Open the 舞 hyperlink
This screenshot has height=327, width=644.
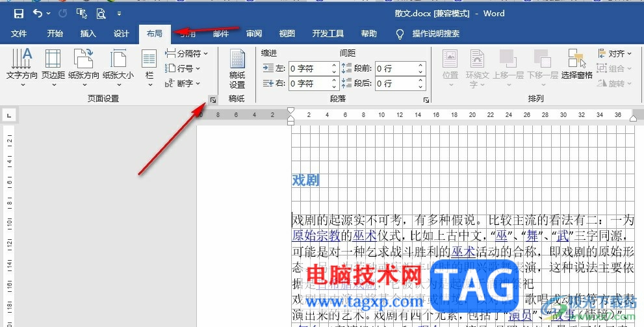(532, 235)
